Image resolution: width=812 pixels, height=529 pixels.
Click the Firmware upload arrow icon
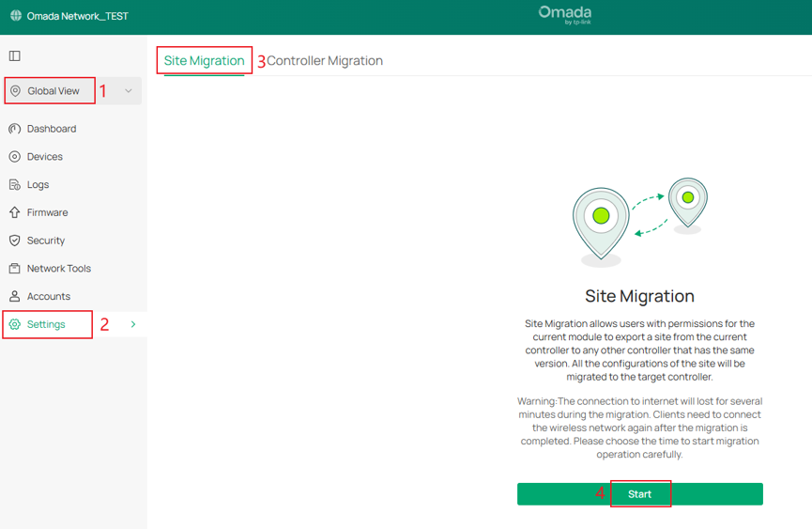click(14, 212)
